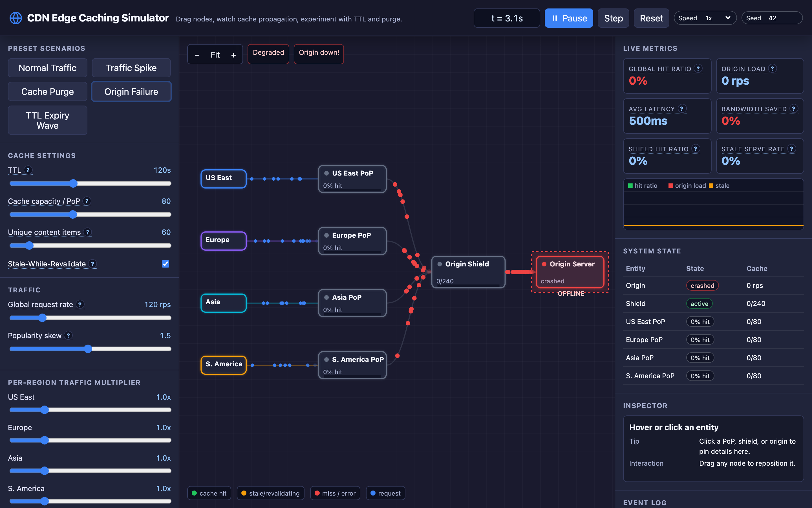Select the TTL Expiry Wave preset
The image size is (812, 508).
(48, 120)
